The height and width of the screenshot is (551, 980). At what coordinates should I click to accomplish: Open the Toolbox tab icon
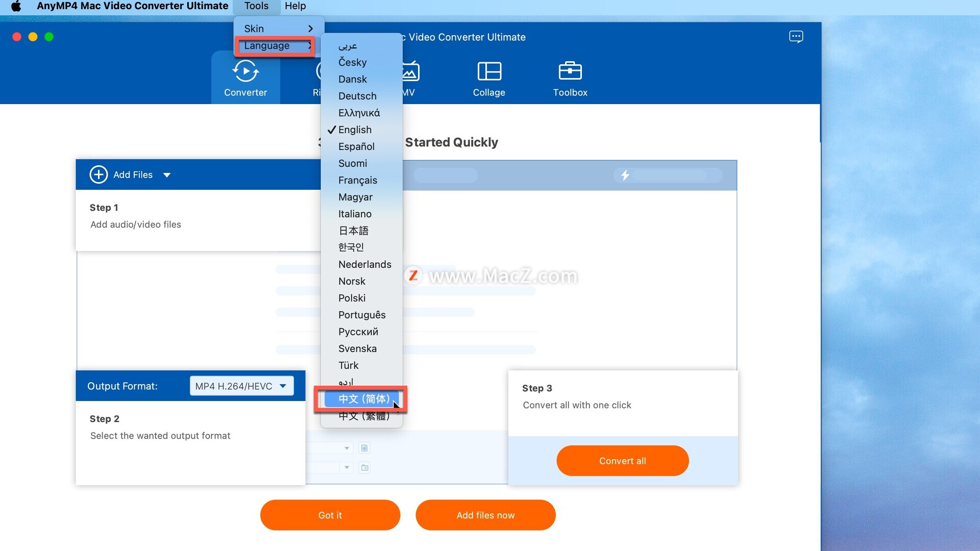[x=570, y=71]
